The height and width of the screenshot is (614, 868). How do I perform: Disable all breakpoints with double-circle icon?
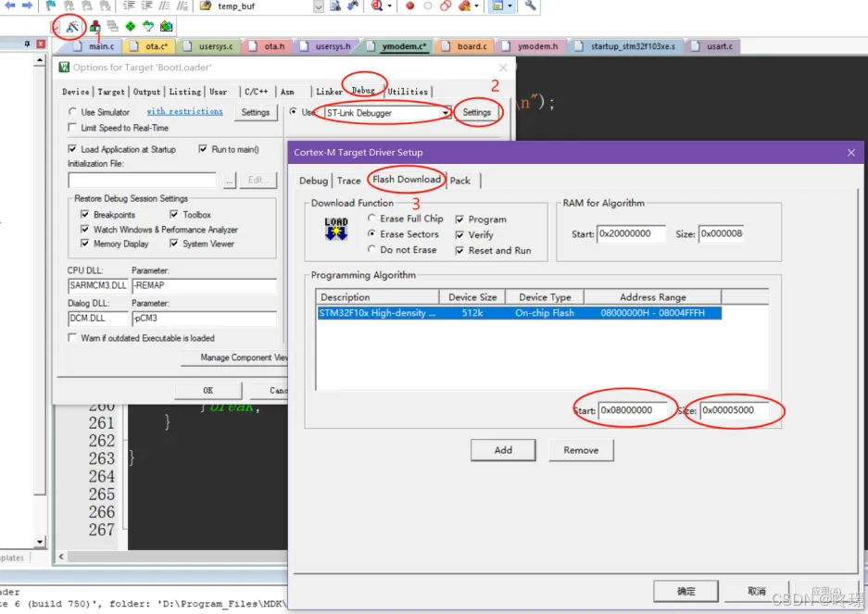click(446, 6)
